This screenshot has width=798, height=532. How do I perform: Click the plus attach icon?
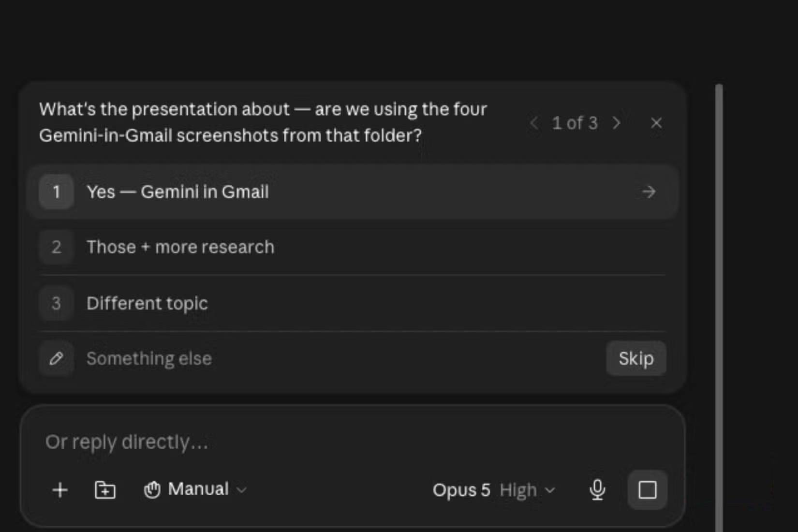[60, 490]
